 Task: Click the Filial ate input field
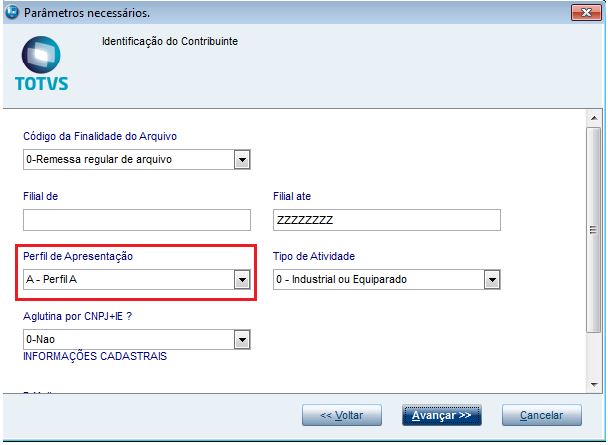click(387, 220)
